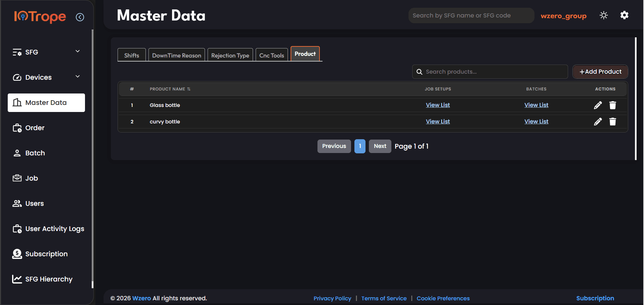This screenshot has height=305, width=644.
Task: Focus the Search products field
Action: pos(490,72)
